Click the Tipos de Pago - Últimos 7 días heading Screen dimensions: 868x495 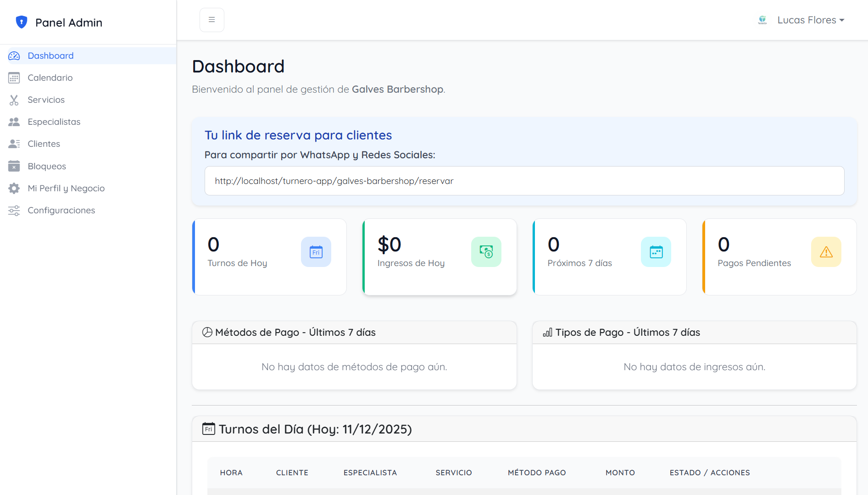(628, 333)
